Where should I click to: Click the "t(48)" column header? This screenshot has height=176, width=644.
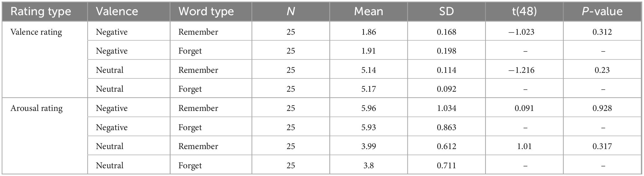(x=524, y=11)
